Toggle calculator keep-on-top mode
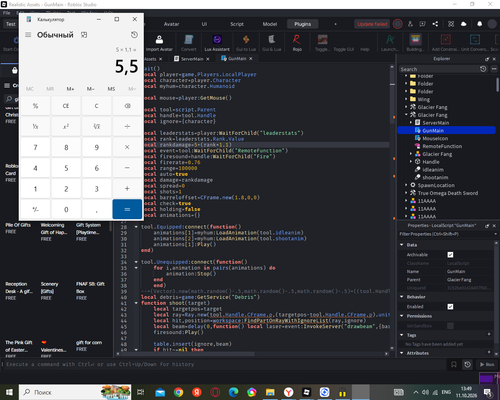The width and height of the screenshot is (500, 400). pyautogui.click(x=84, y=35)
